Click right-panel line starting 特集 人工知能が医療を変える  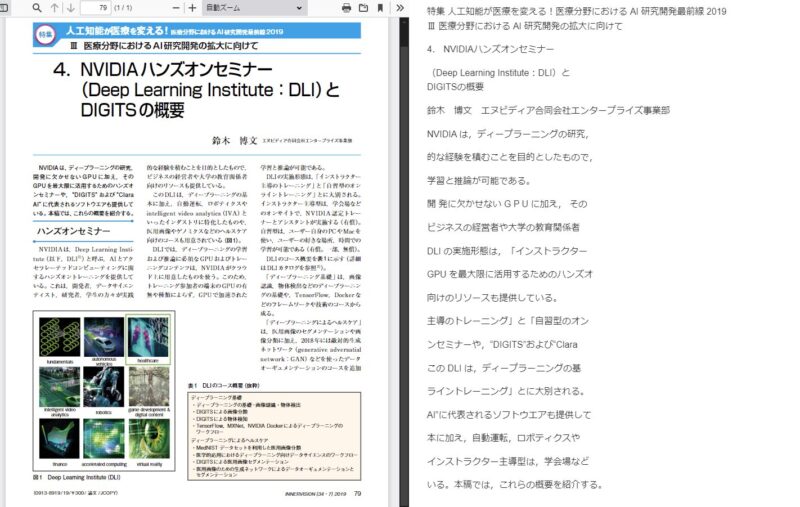click(x=577, y=11)
